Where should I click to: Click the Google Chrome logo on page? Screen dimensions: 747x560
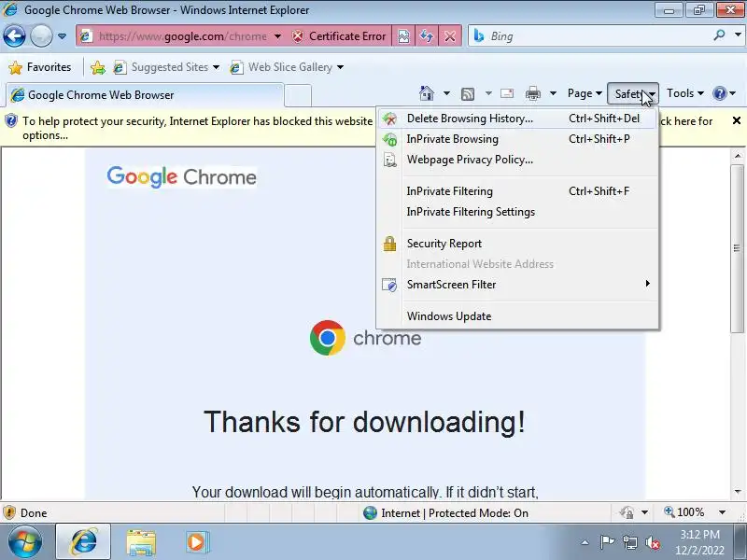tap(181, 176)
